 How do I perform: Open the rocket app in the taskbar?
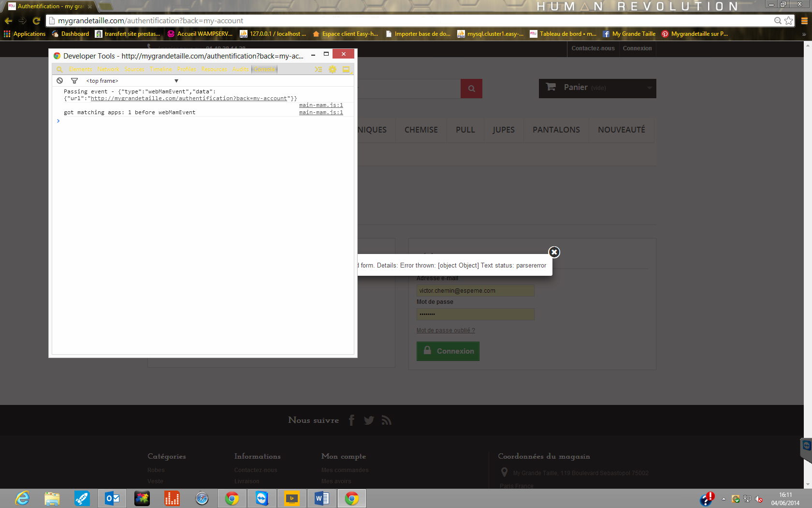pyautogui.click(x=82, y=498)
